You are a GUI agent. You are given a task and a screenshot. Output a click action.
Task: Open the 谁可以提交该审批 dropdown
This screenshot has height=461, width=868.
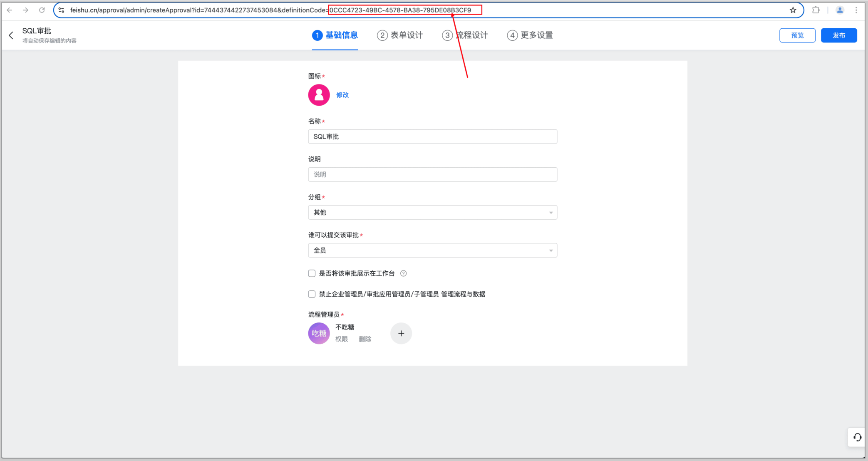point(432,250)
